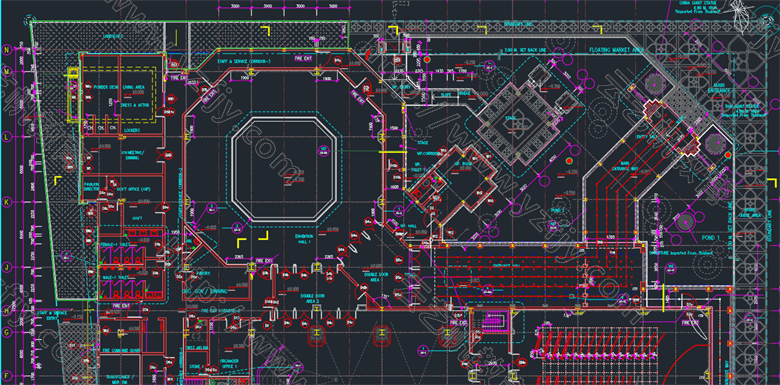Image resolution: width=780 pixels, height=385 pixels.
Task: Click the POND 2 label
Action: click(559, 210)
